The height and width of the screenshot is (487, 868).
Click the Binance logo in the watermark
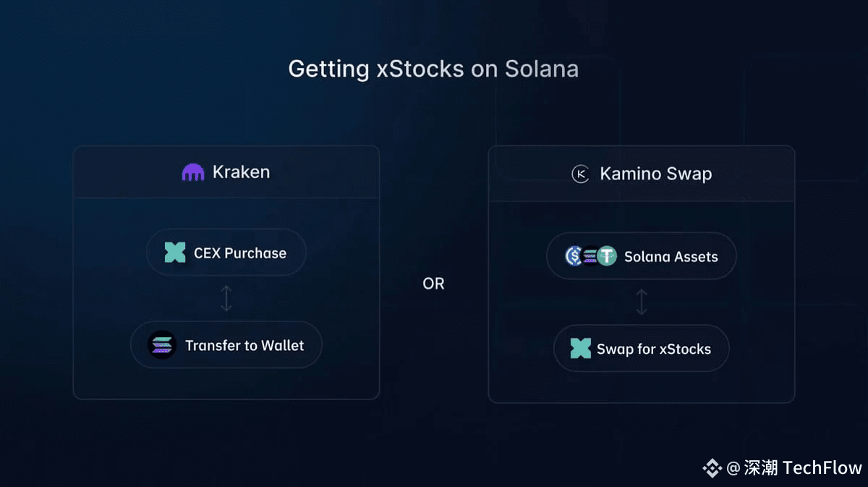point(712,468)
